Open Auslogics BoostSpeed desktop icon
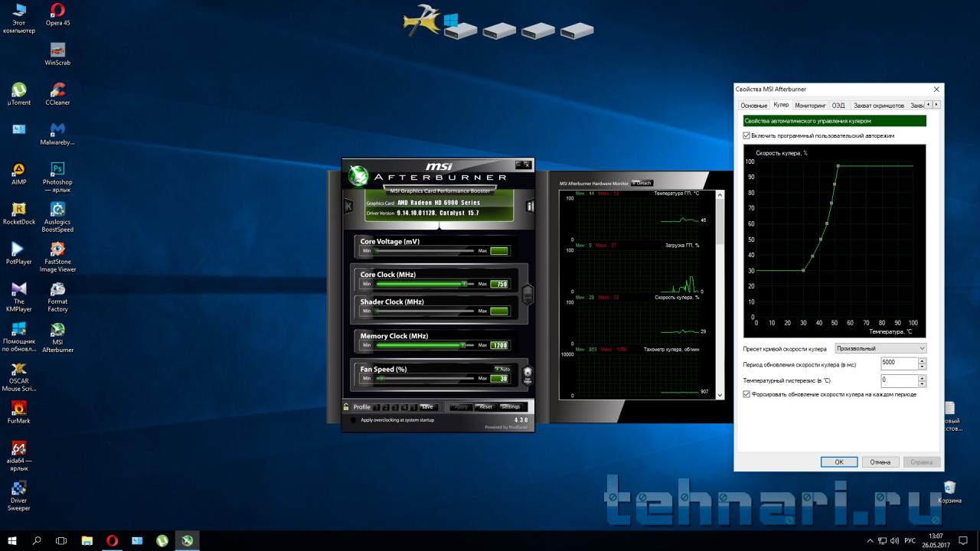Viewport: 980px width, 551px height. [x=57, y=217]
